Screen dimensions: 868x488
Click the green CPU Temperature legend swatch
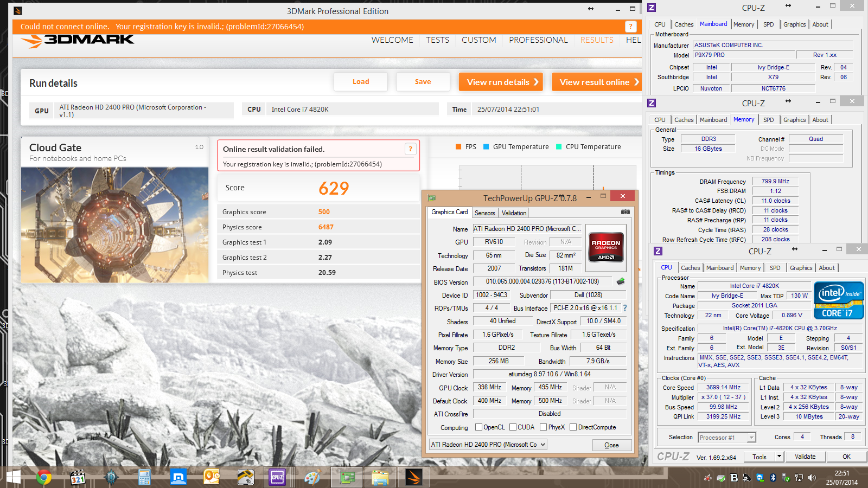point(559,146)
